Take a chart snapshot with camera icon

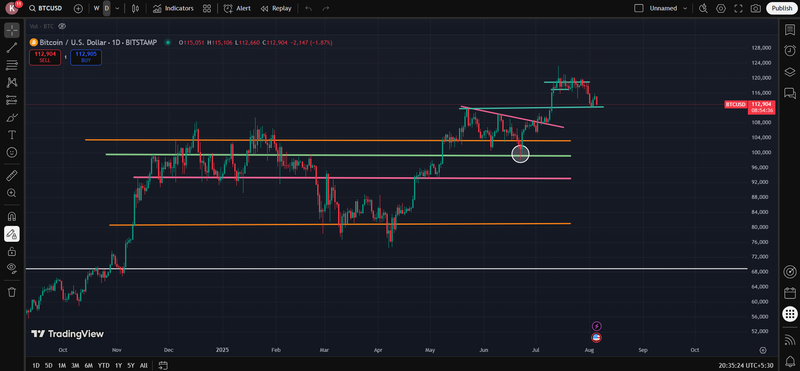pyautogui.click(x=756, y=8)
